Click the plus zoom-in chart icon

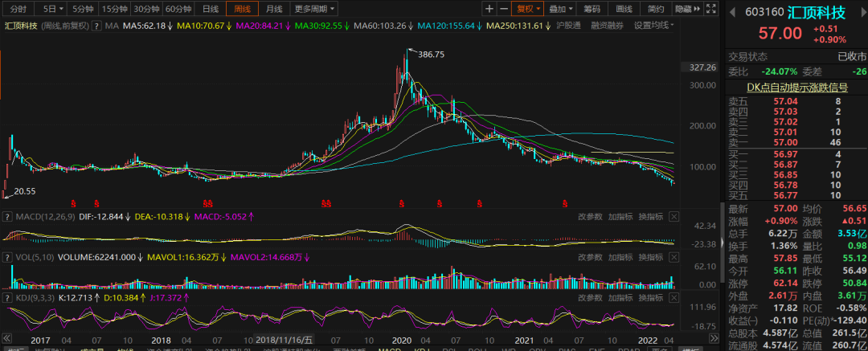click(489, 9)
